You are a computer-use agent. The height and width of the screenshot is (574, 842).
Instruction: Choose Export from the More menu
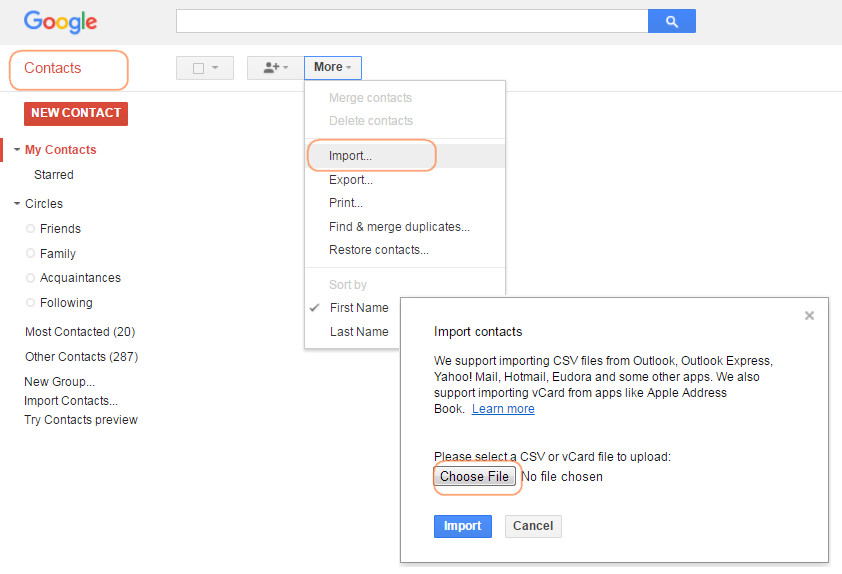(x=350, y=180)
